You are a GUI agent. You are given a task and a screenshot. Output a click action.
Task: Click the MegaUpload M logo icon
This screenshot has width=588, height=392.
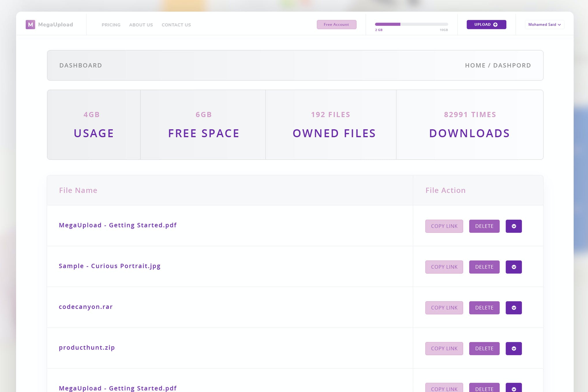point(30,25)
